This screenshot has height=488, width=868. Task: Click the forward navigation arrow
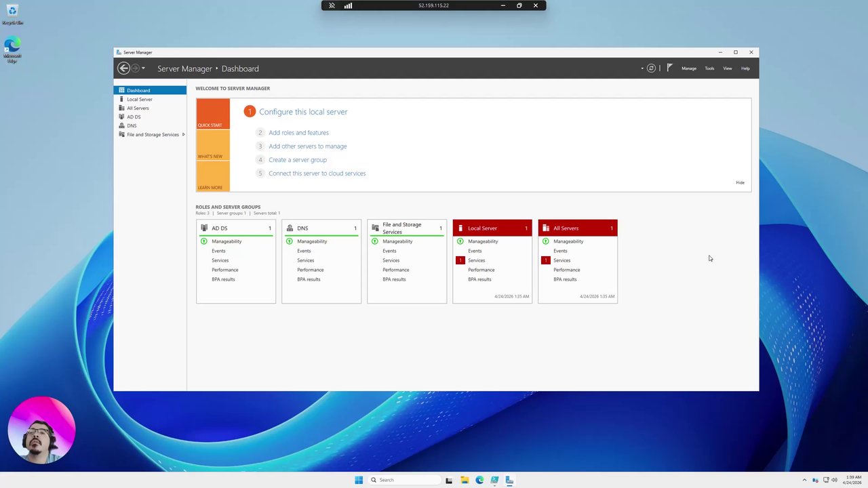135,68
